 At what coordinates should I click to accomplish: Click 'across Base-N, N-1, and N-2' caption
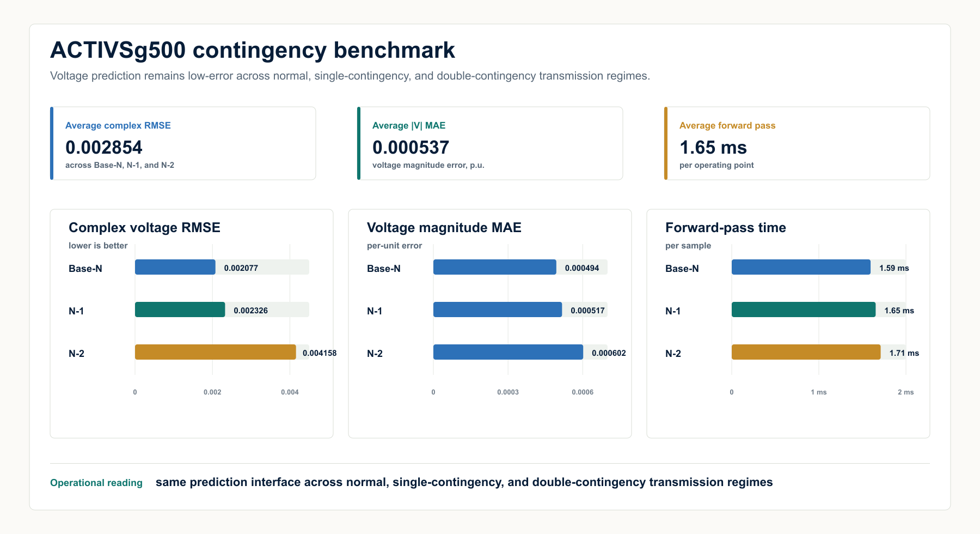120,165
